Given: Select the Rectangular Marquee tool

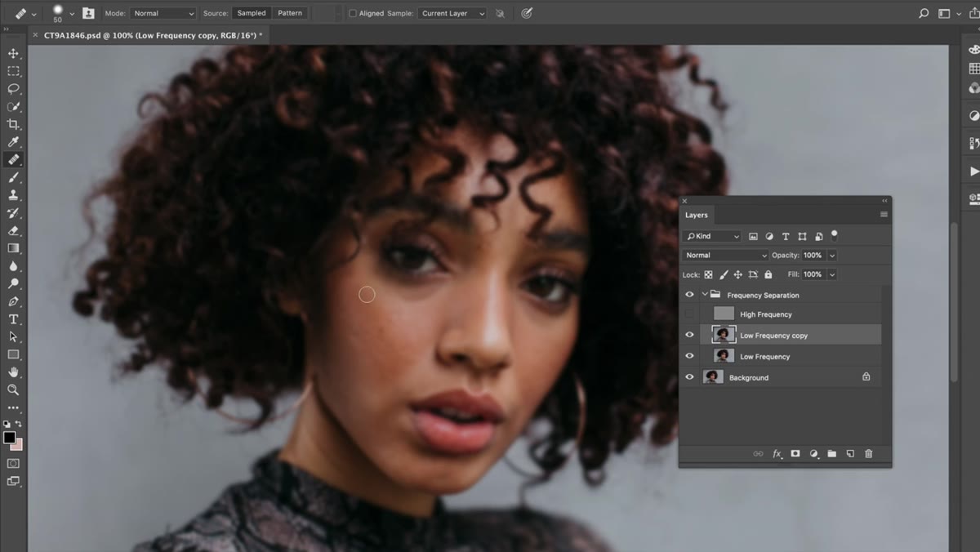Looking at the screenshot, I should 13,71.
